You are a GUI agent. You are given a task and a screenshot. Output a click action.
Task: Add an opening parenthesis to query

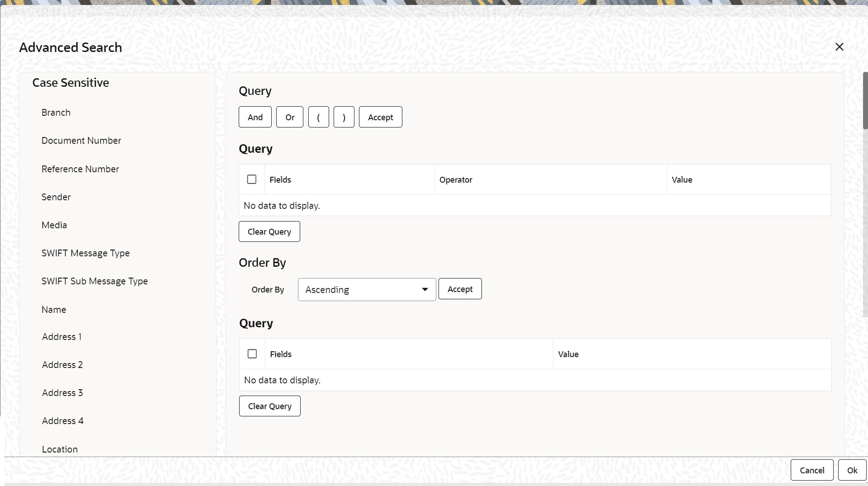pyautogui.click(x=319, y=117)
